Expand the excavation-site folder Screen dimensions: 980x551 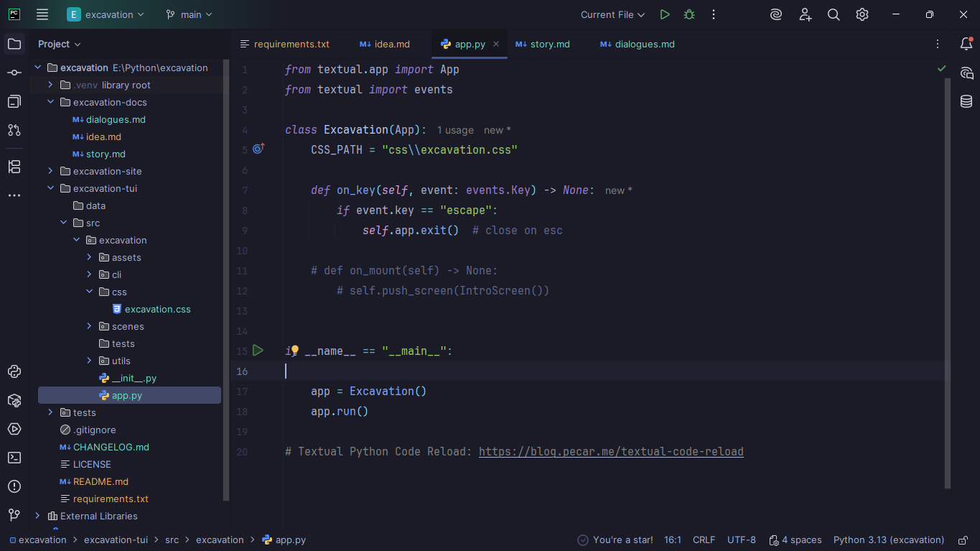click(x=50, y=171)
